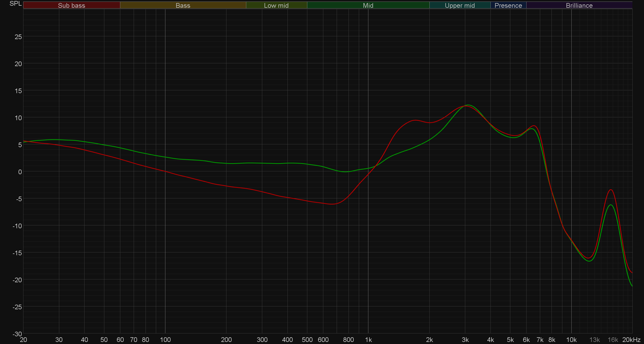Click the 25 dB label on SPL axis
This screenshot has width=644, height=344.
tap(18, 37)
